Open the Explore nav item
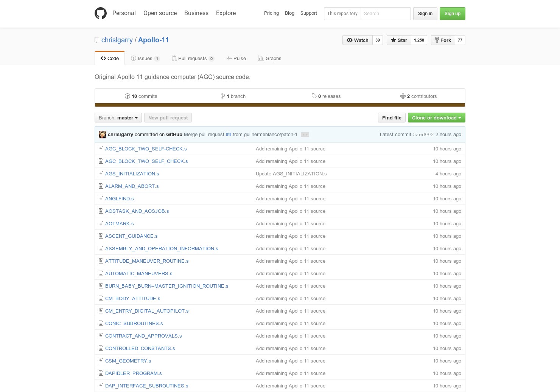Viewport: 560px width, 392px height. pos(226,13)
